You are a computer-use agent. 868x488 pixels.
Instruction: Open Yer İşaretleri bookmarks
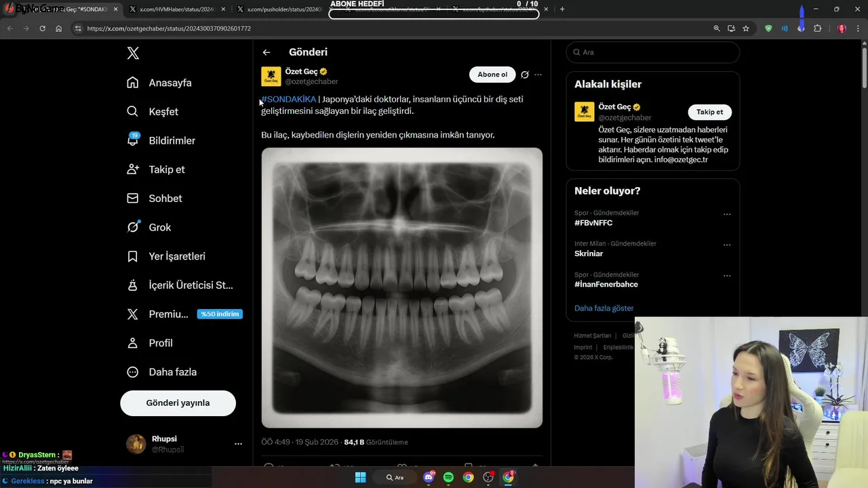[x=165, y=256]
